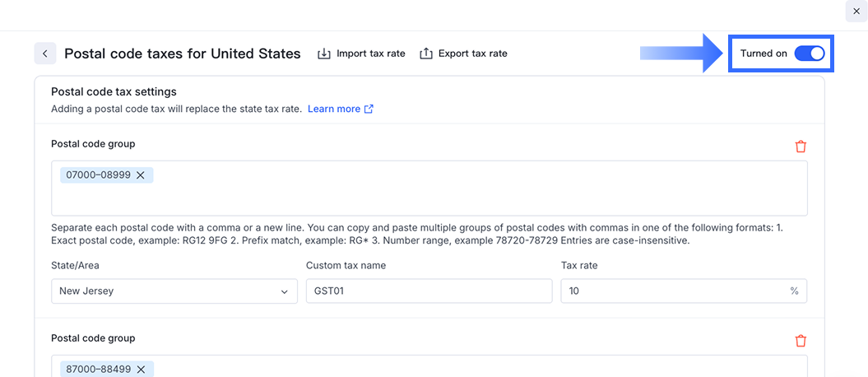Delete the 07000–08999 postal code group
The height and width of the screenshot is (377, 868).
pos(801,147)
